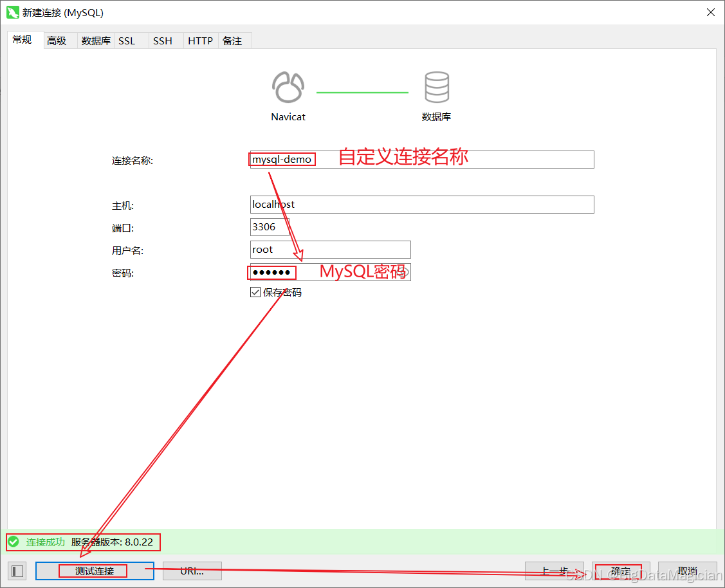Open the 数据库 tab

(x=96, y=41)
